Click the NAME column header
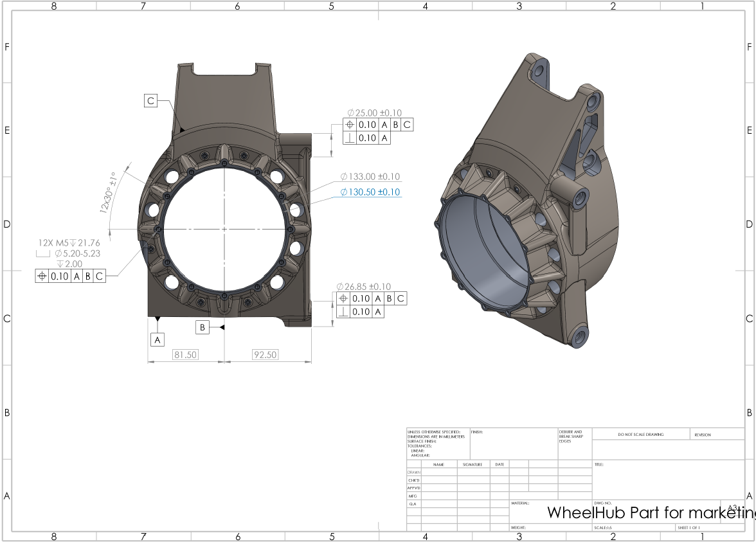This screenshot has width=756, height=542. click(438, 464)
